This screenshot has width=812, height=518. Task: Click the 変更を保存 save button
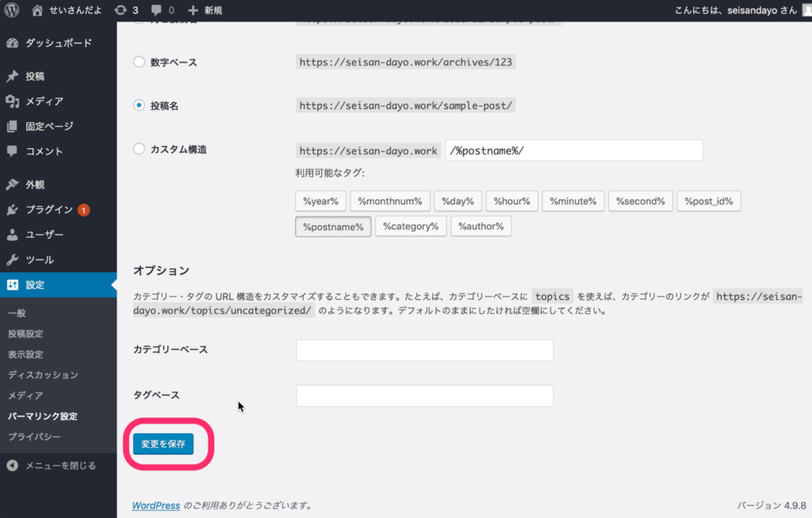[x=163, y=444]
